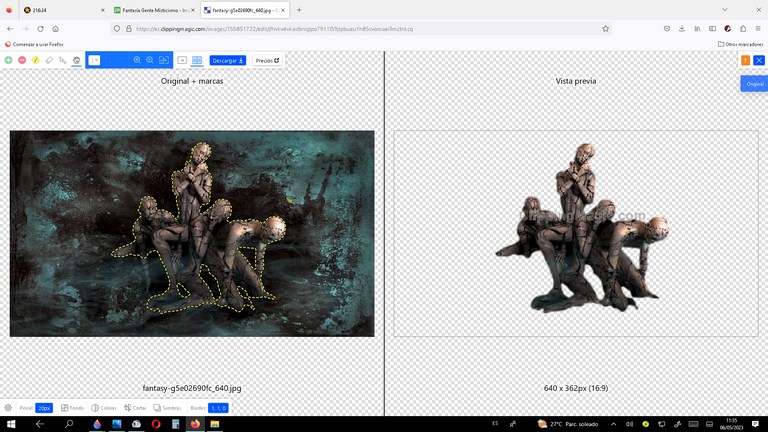This screenshot has width=768, height=432.
Task: Select the eraser tool
Action: click(49, 60)
